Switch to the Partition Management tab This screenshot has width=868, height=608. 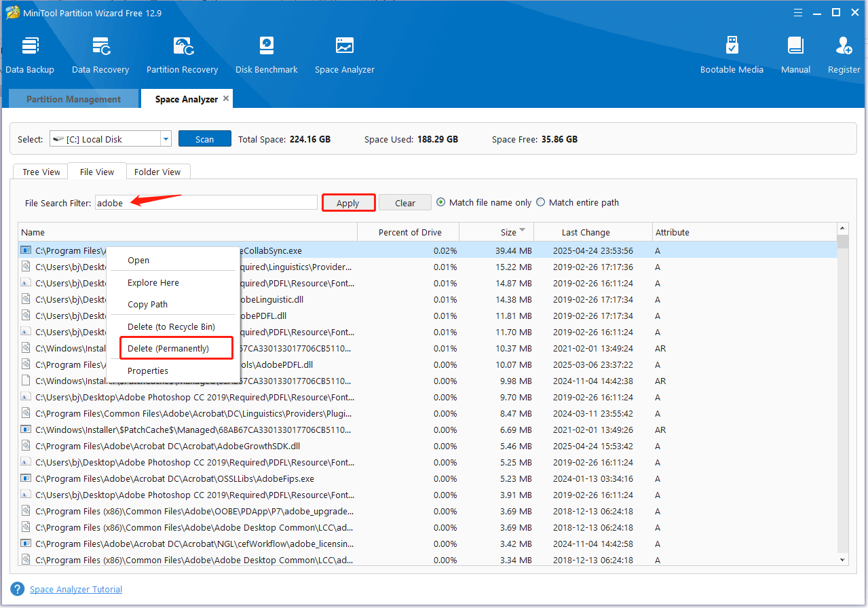[73, 99]
